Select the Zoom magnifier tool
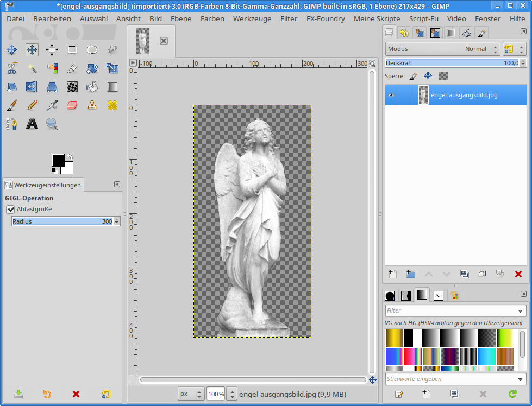 pos(52,124)
